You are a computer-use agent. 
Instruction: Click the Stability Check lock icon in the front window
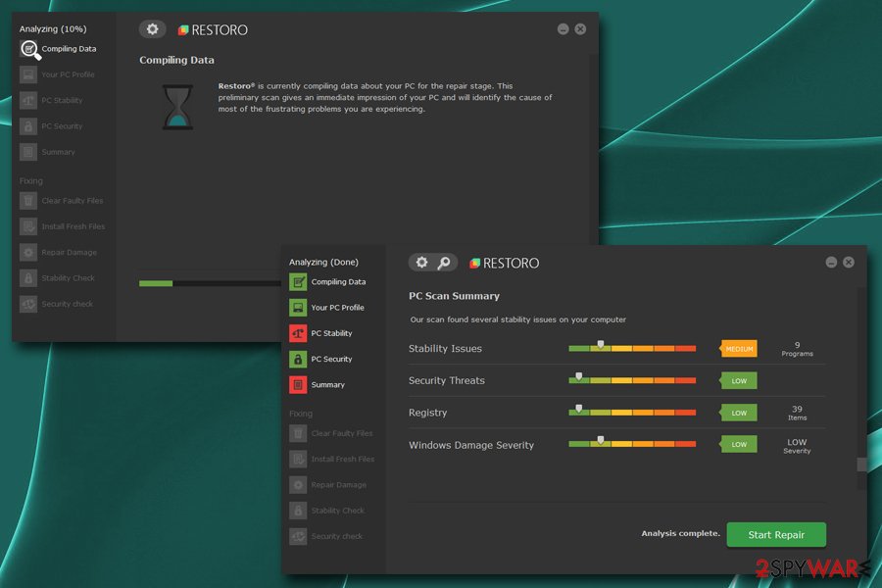point(298,511)
